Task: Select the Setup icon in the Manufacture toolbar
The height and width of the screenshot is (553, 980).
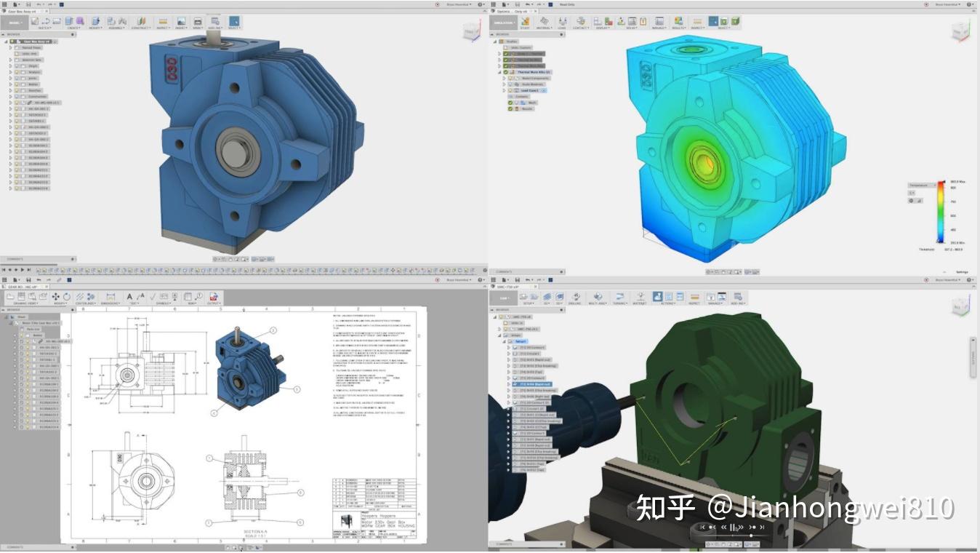Action: (x=523, y=298)
